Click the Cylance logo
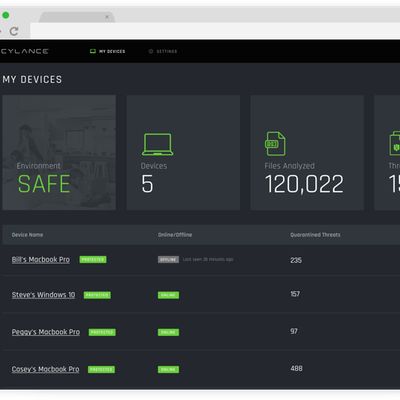The height and width of the screenshot is (400, 400). point(24,51)
